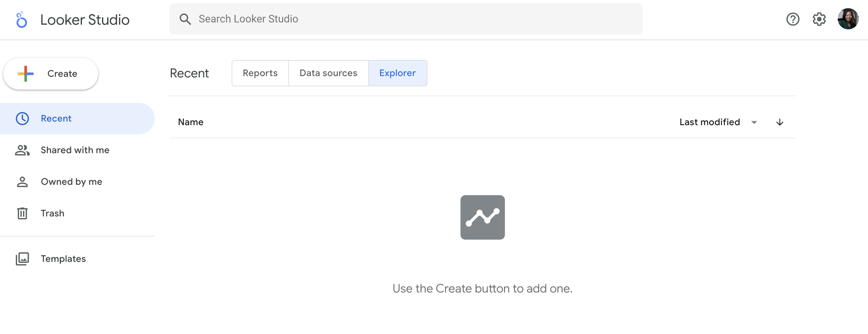Expand the Last modified dropdown arrow
Viewport: 868px width, 334px height.
tap(754, 123)
